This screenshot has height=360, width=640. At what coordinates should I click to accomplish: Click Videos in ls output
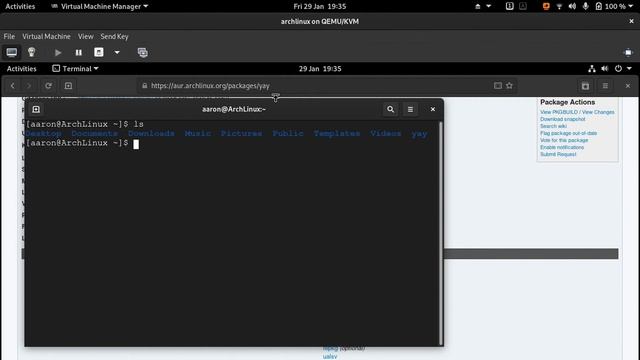click(x=386, y=133)
